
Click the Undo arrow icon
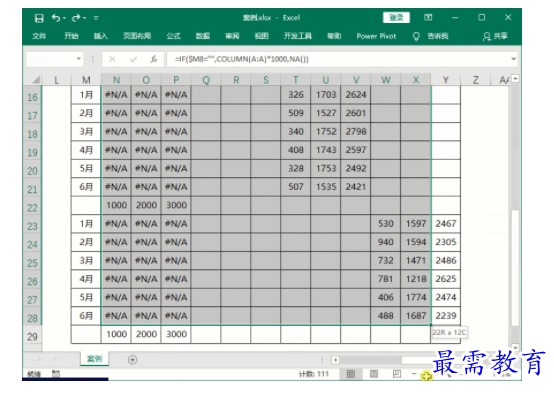pyautogui.click(x=56, y=18)
